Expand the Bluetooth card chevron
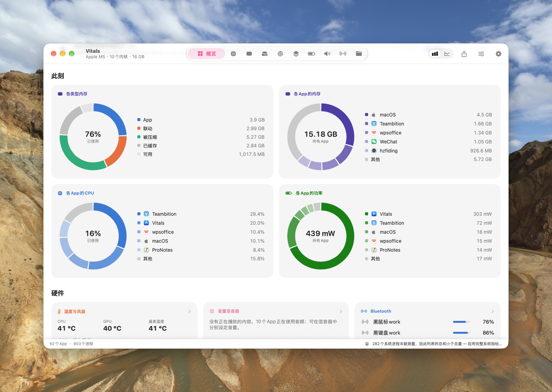Viewport: 552px width, 392px height. coord(493,311)
